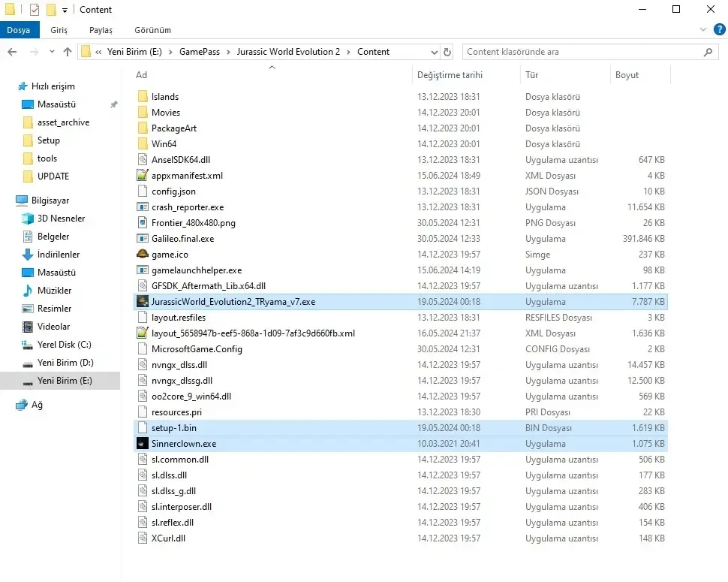Select the Galileo.final.exe file icon
Image resolution: width=728 pixels, height=582 pixels.
point(143,239)
